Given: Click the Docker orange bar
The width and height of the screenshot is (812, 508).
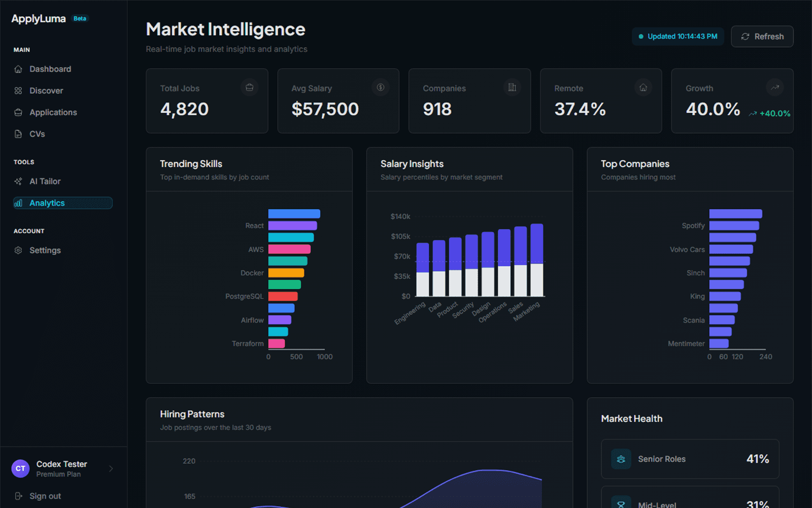Looking at the screenshot, I should [x=286, y=273].
